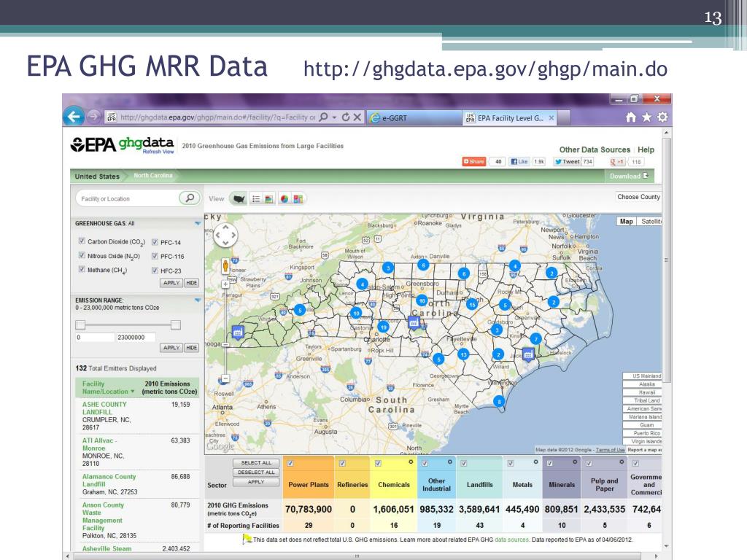This screenshot has height=560, width=747.
Task: Click the map pan navigation control
Action: pyautogui.click(x=225, y=235)
